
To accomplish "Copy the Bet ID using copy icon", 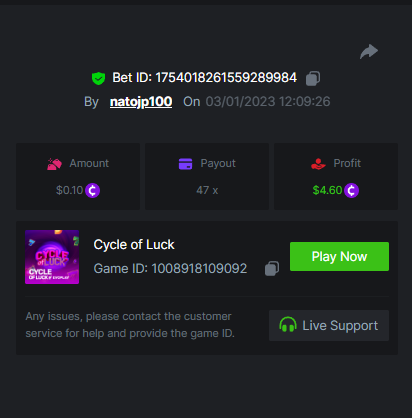I will 313,78.
